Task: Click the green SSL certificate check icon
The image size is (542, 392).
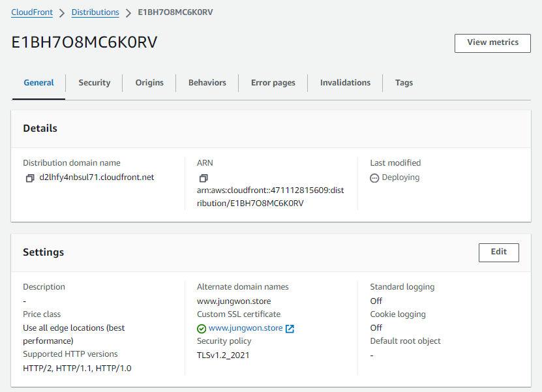Action: pos(202,328)
